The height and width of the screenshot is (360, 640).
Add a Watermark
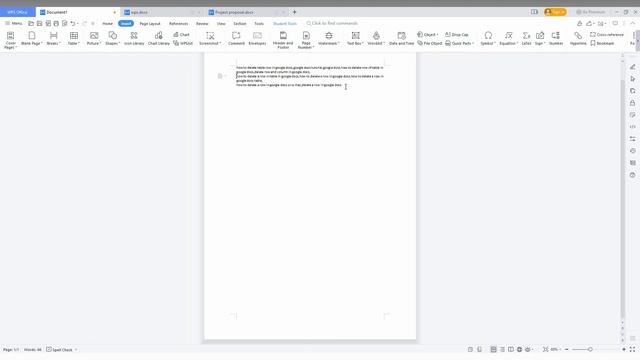[x=329, y=38]
